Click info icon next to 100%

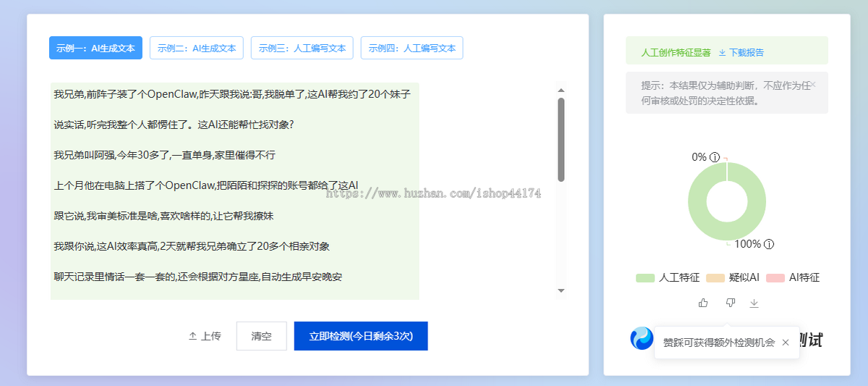point(769,244)
